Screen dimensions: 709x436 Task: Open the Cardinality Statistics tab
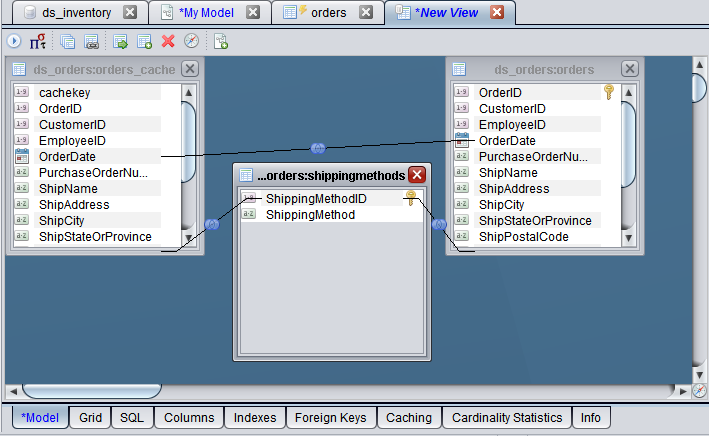coord(507,417)
